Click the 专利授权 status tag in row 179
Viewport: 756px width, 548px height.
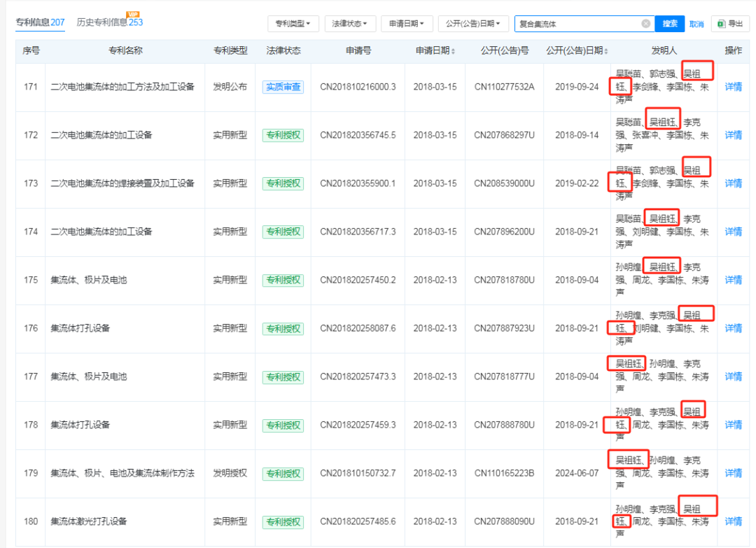click(x=283, y=473)
